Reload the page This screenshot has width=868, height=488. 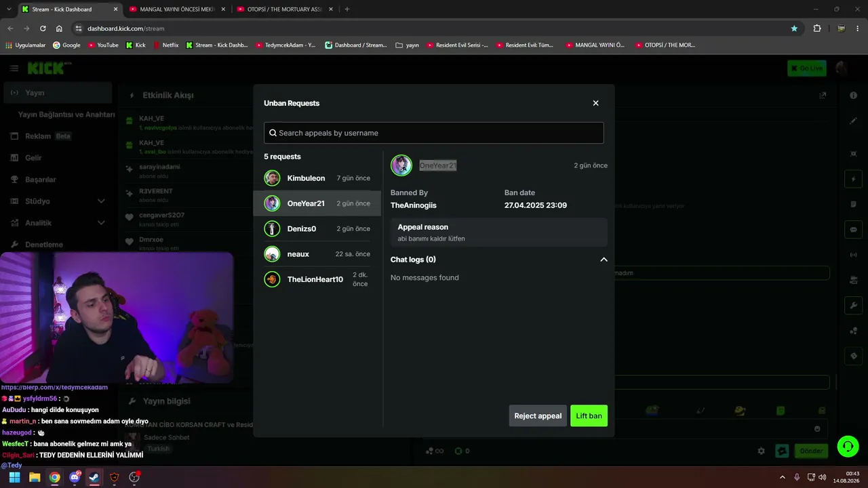point(43,28)
